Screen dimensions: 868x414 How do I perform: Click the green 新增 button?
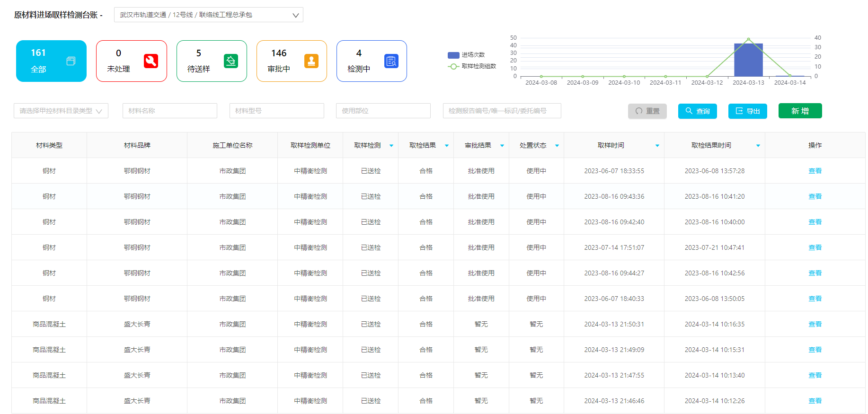click(x=800, y=111)
